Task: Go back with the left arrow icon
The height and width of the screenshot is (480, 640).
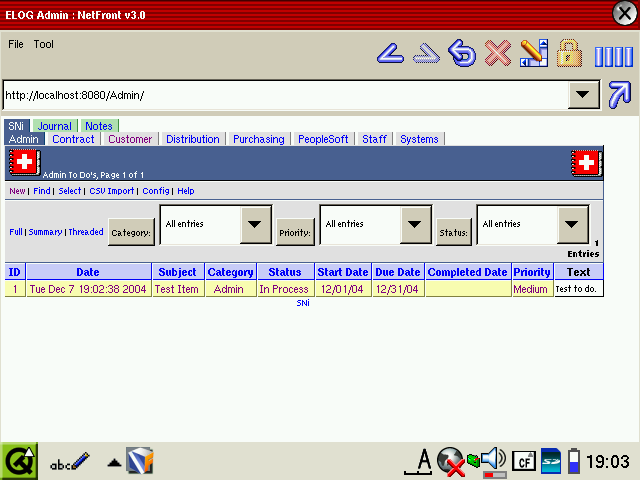Action: click(x=391, y=53)
